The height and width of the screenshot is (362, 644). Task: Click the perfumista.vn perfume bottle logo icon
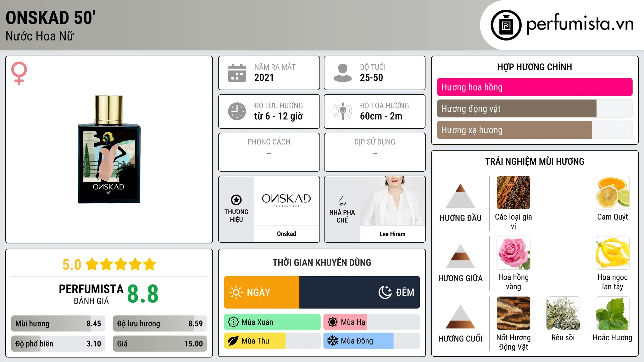506,25
